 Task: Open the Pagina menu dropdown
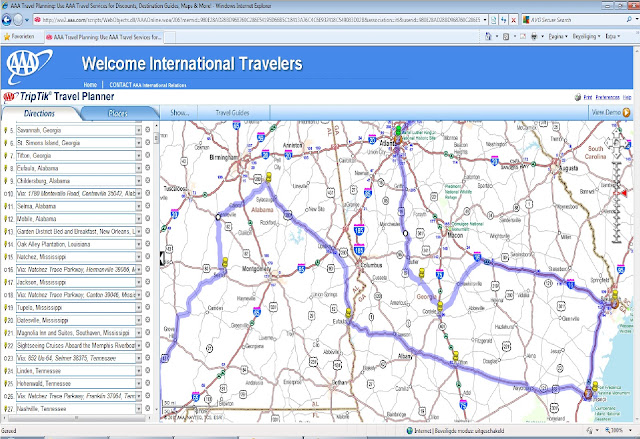[x=558, y=36]
